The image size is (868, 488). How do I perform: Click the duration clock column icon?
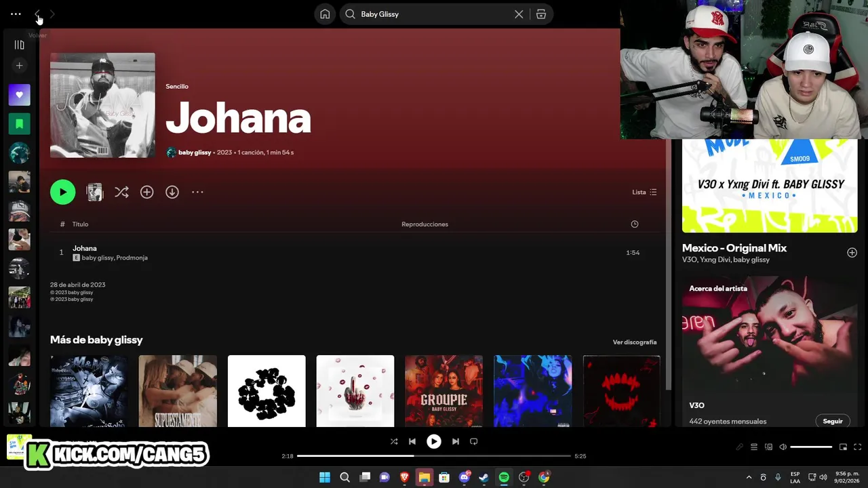tap(635, 224)
